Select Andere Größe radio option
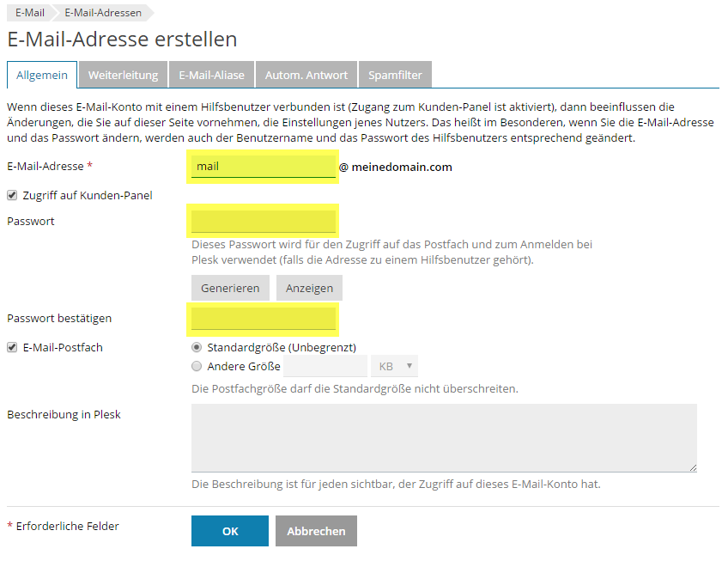Screen dimensions: 728x561 197,366
